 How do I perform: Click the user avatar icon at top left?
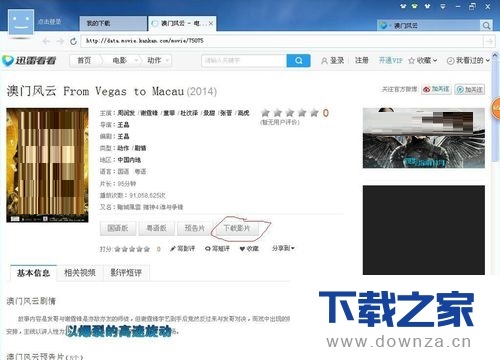(21, 22)
